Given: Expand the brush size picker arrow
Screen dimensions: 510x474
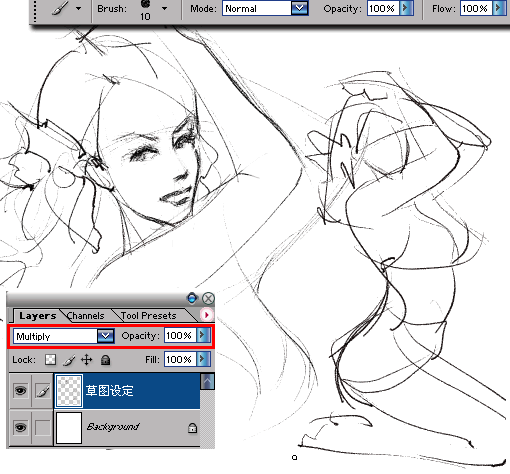Looking at the screenshot, I should click(x=164, y=8).
